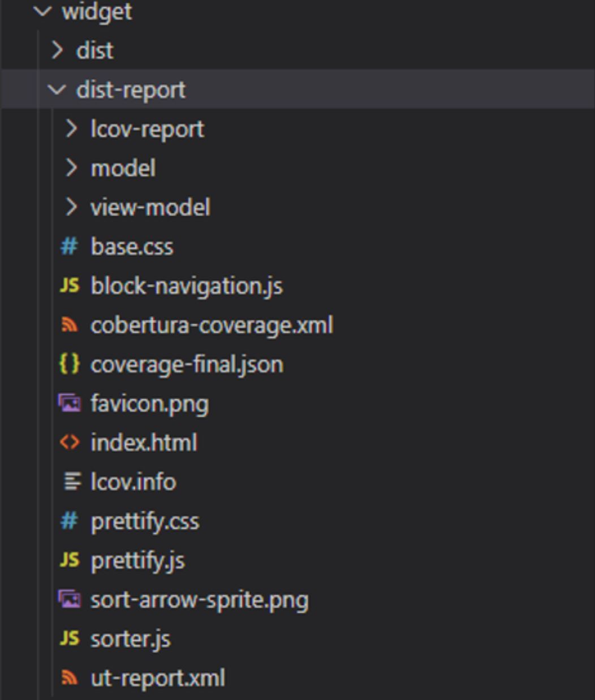Screen dimensions: 595x700
Task: Click the image icon beside sort-arrow-sprite.png
Action: 69,599
